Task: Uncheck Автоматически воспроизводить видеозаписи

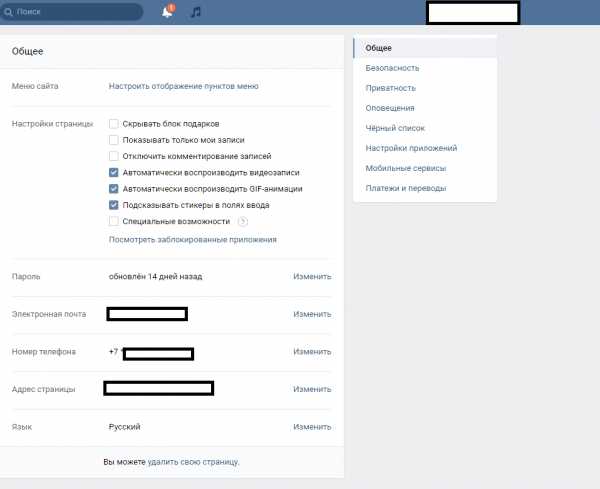Action: point(114,173)
